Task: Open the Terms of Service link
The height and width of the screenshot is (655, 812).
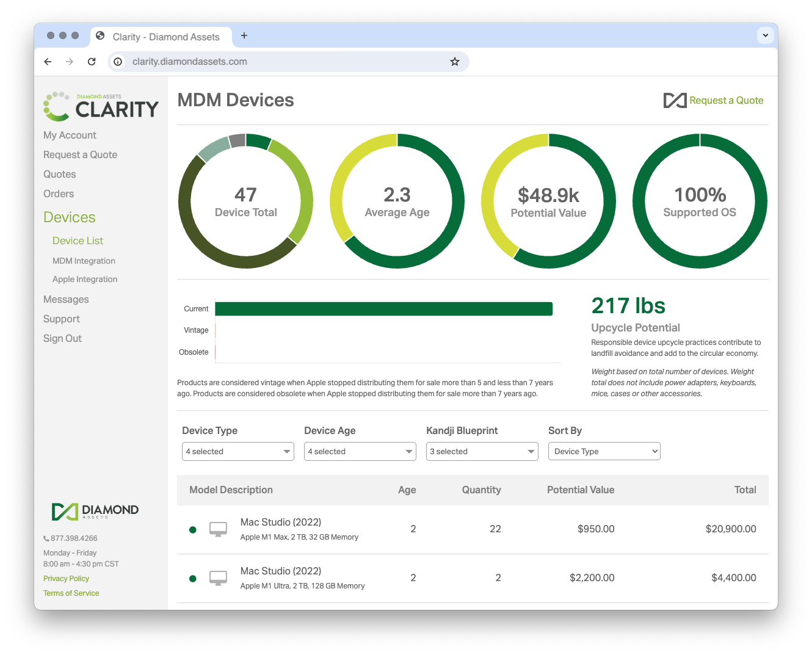Action: pos(71,593)
